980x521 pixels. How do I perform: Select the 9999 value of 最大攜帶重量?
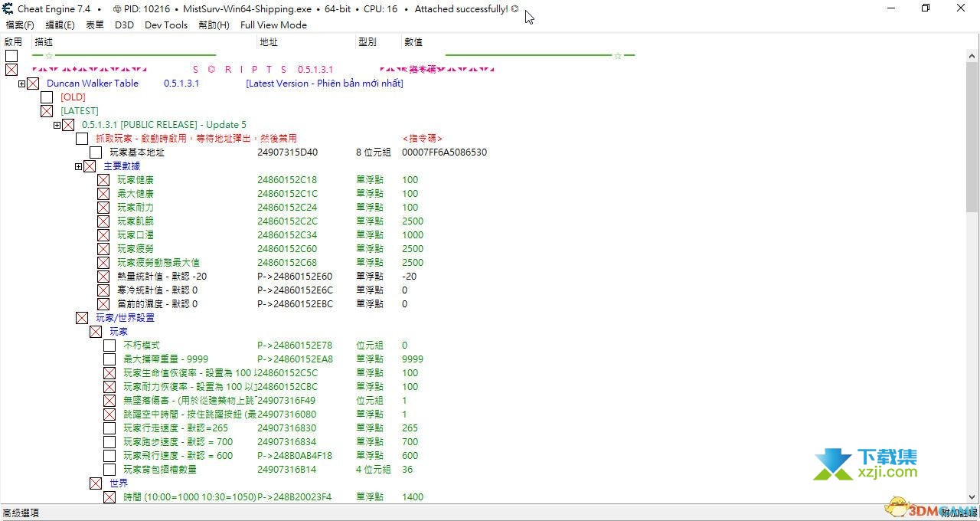point(413,359)
